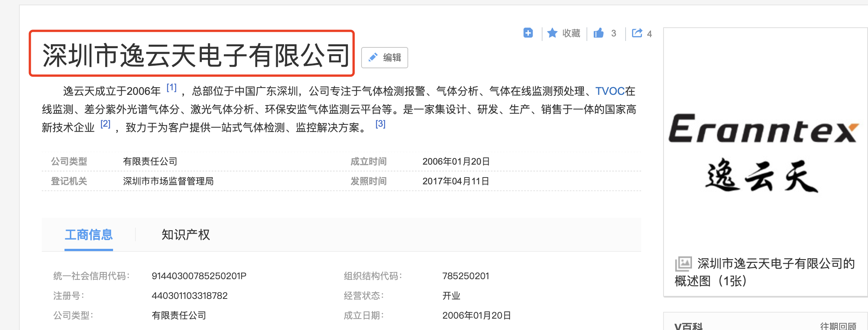This screenshot has width=868, height=330.
Task: Like the article with the thumbs-up icon
Action: pyautogui.click(x=599, y=33)
